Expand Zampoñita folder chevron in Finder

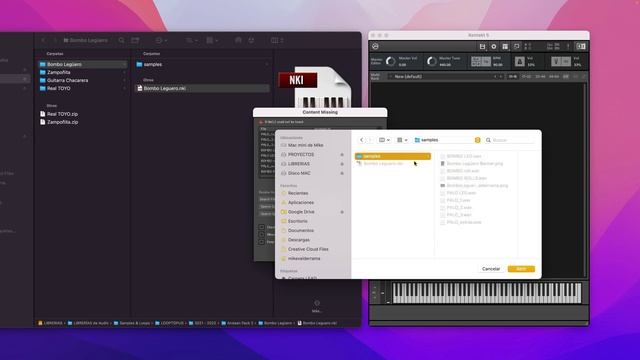124,72
